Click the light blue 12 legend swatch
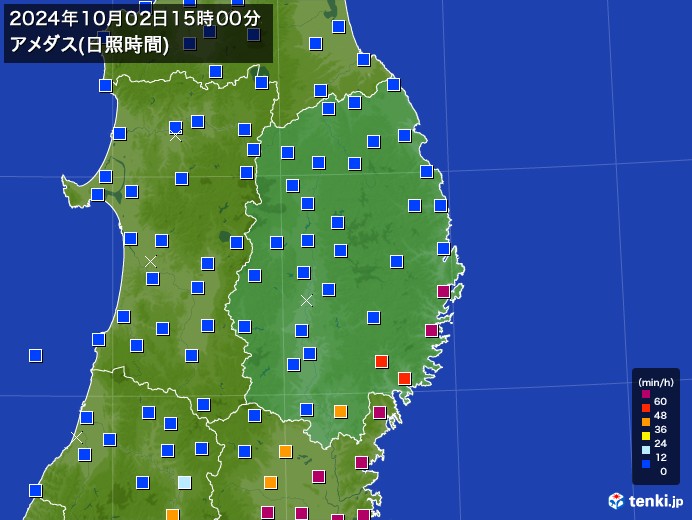692x520 pixels. click(x=646, y=450)
